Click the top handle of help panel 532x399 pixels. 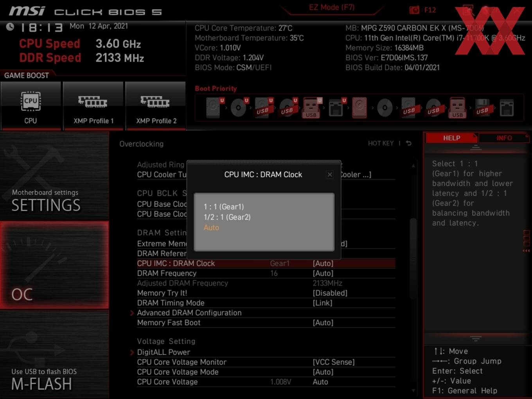click(476, 147)
